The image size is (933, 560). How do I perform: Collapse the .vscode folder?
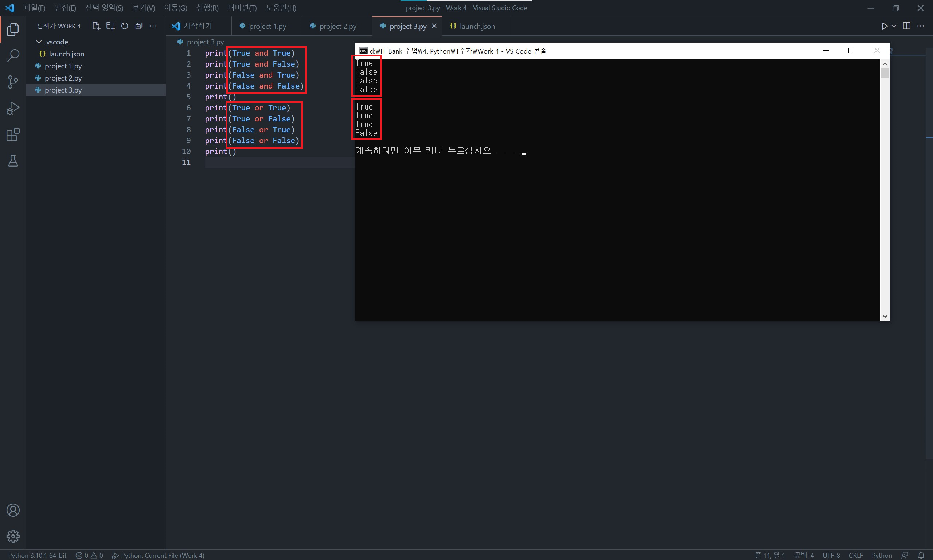(39, 42)
